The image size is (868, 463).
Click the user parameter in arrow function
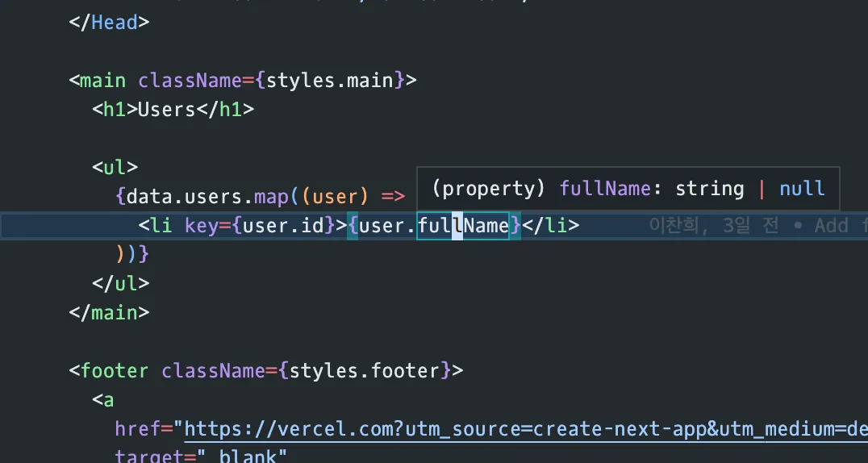pyautogui.click(x=334, y=197)
